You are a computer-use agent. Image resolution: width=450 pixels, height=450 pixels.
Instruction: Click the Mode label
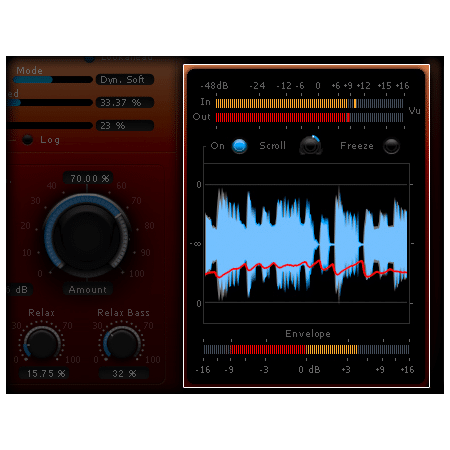click(x=30, y=71)
